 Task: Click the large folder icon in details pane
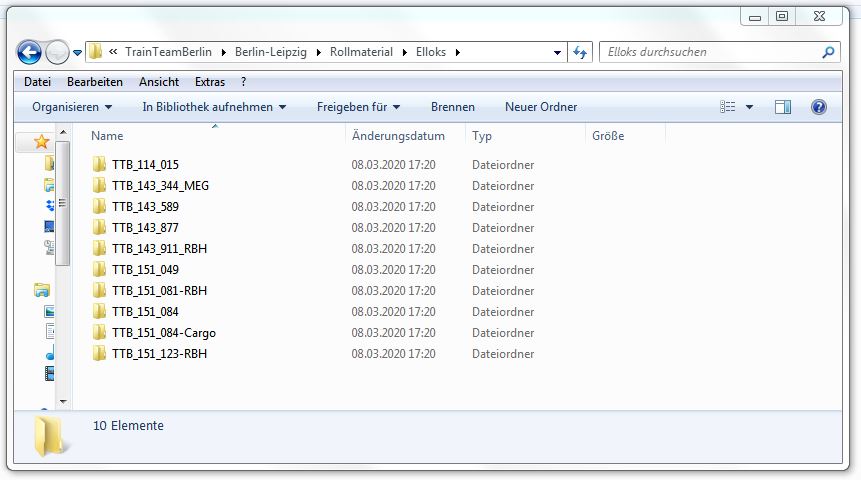coord(51,436)
